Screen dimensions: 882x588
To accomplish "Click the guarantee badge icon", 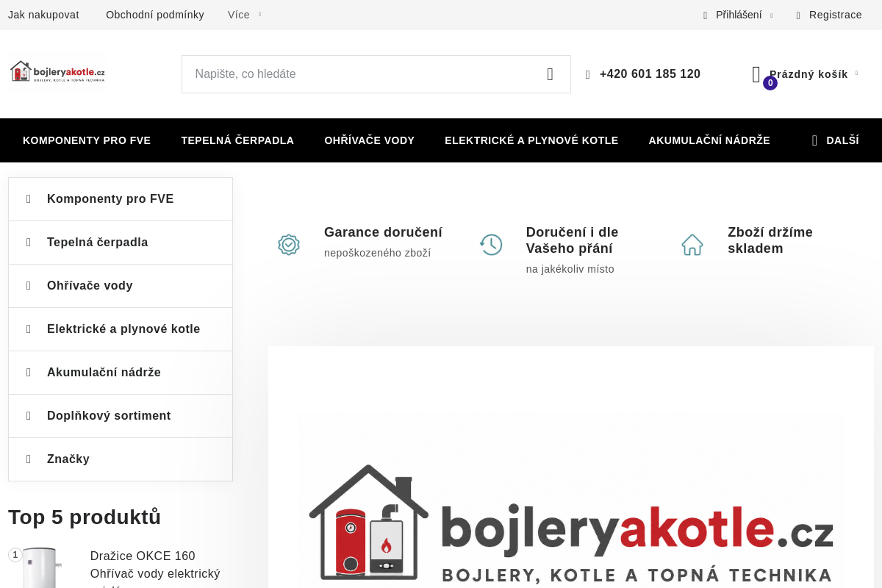I will (289, 245).
